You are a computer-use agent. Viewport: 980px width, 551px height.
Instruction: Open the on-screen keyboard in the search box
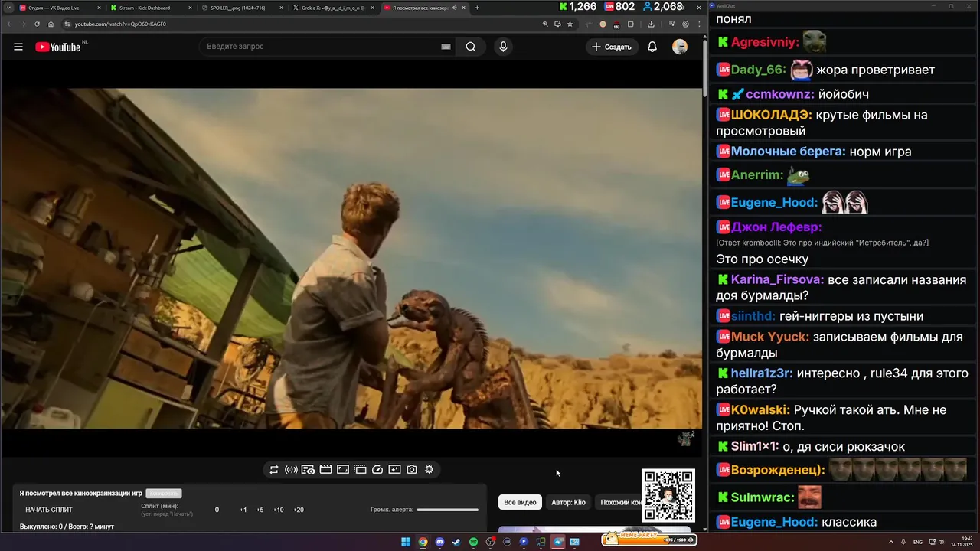tap(446, 47)
